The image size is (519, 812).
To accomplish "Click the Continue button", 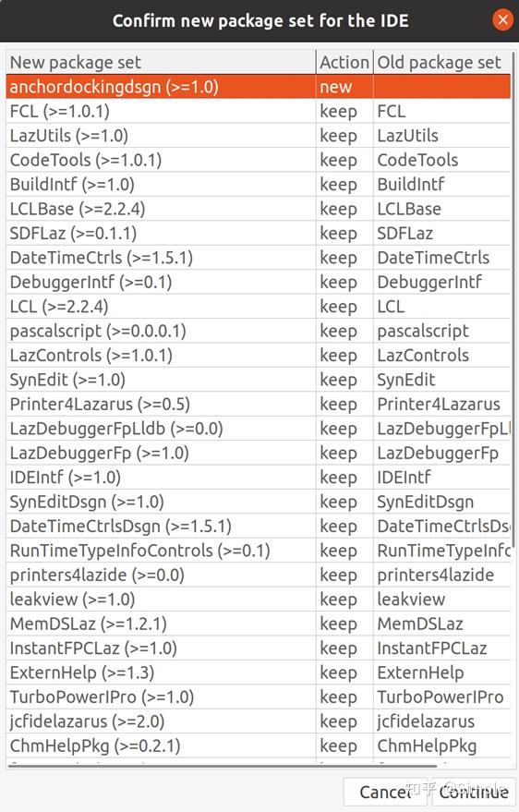I will pyautogui.click(x=474, y=792).
